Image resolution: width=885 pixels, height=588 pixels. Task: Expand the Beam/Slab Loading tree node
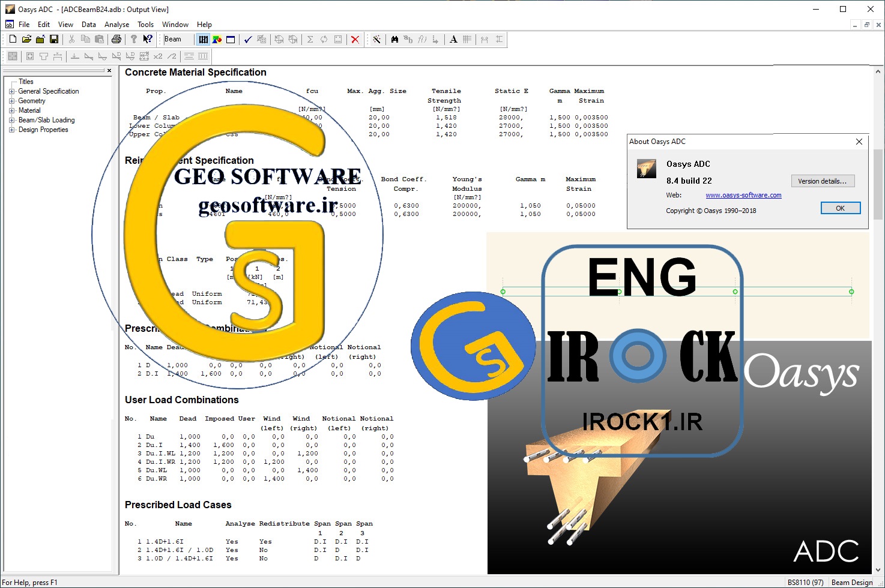coord(11,120)
